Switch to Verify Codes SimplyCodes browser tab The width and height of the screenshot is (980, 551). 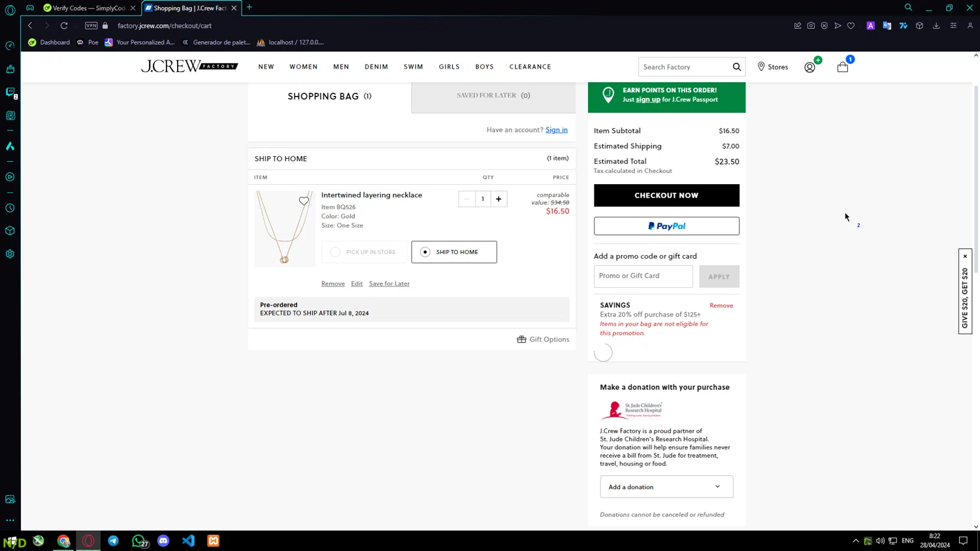pos(88,8)
